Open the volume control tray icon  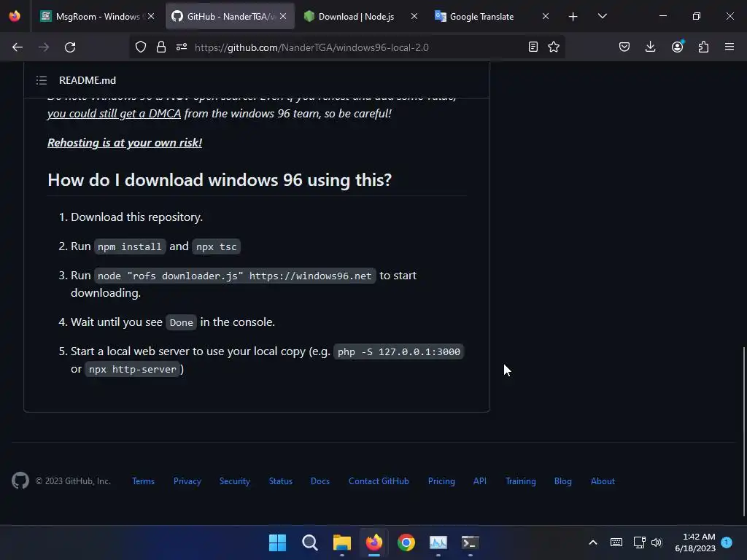pyautogui.click(x=657, y=542)
